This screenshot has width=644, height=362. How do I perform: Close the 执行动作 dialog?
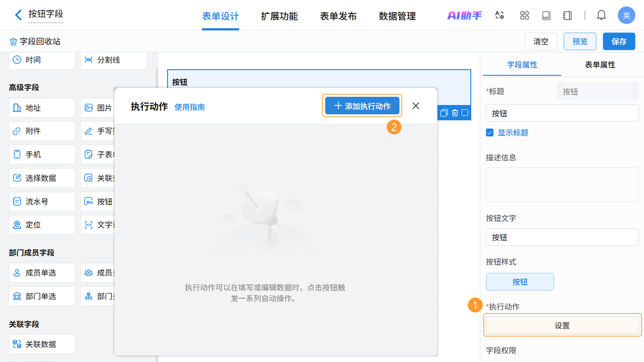[416, 106]
